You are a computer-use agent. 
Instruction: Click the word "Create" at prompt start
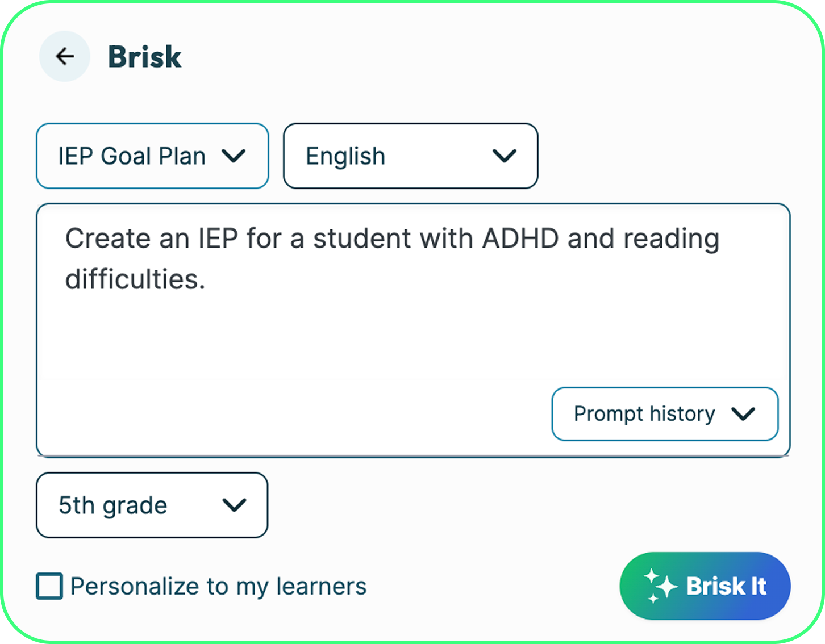tap(108, 239)
